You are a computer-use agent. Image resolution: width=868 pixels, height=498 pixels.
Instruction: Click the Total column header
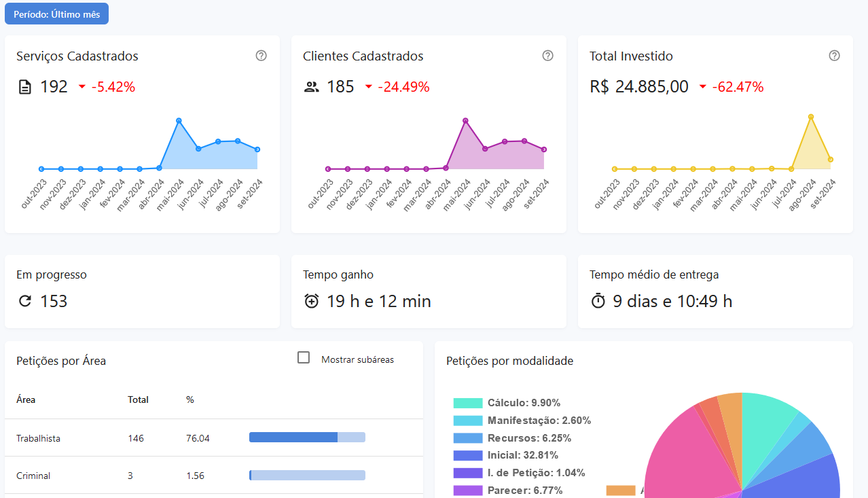click(x=138, y=399)
